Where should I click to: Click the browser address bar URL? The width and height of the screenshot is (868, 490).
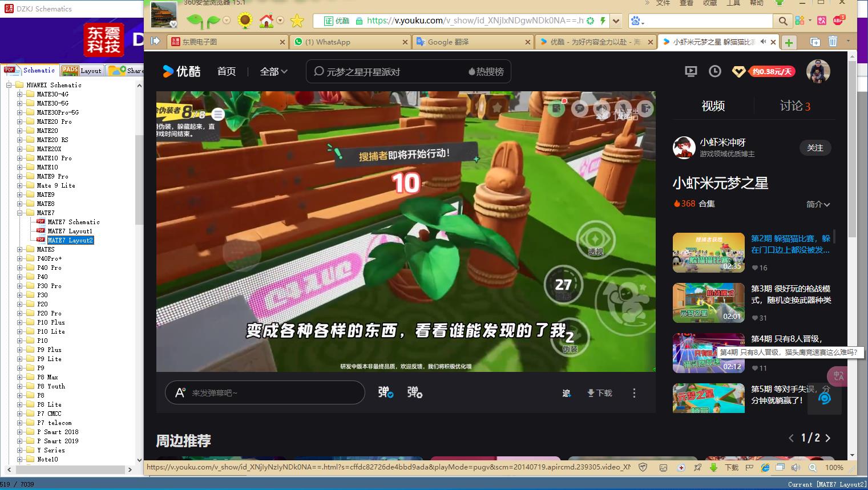pyautogui.click(x=475, y=21)
